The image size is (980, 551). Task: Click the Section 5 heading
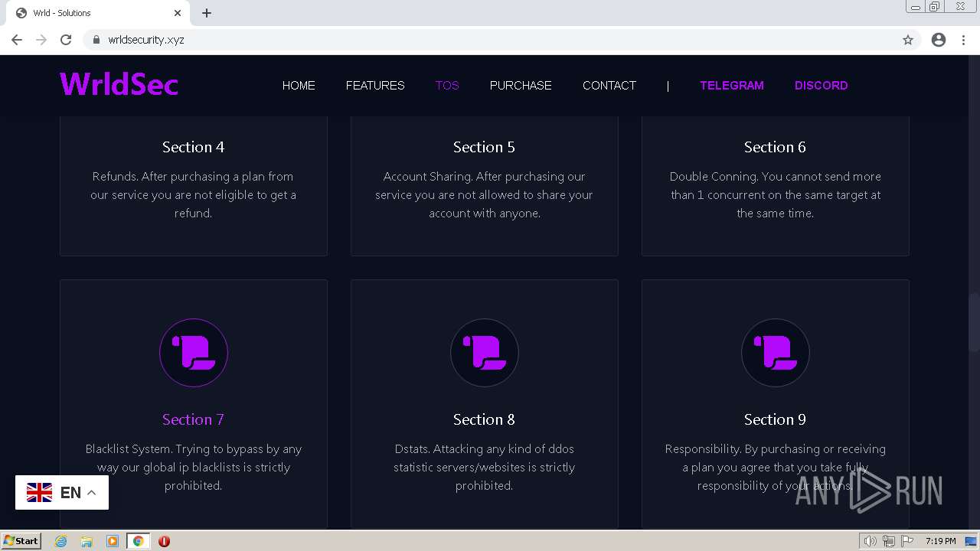tap(484, 147)
